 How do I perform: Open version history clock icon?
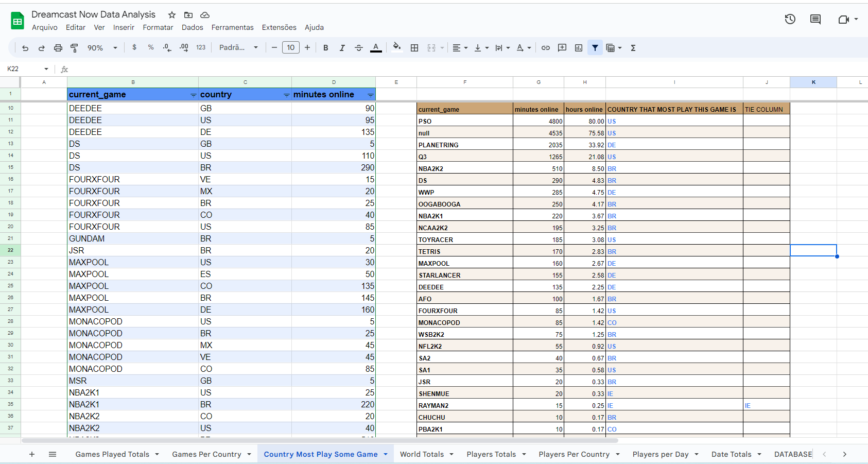pyautogui.click(x=790, y=19)
